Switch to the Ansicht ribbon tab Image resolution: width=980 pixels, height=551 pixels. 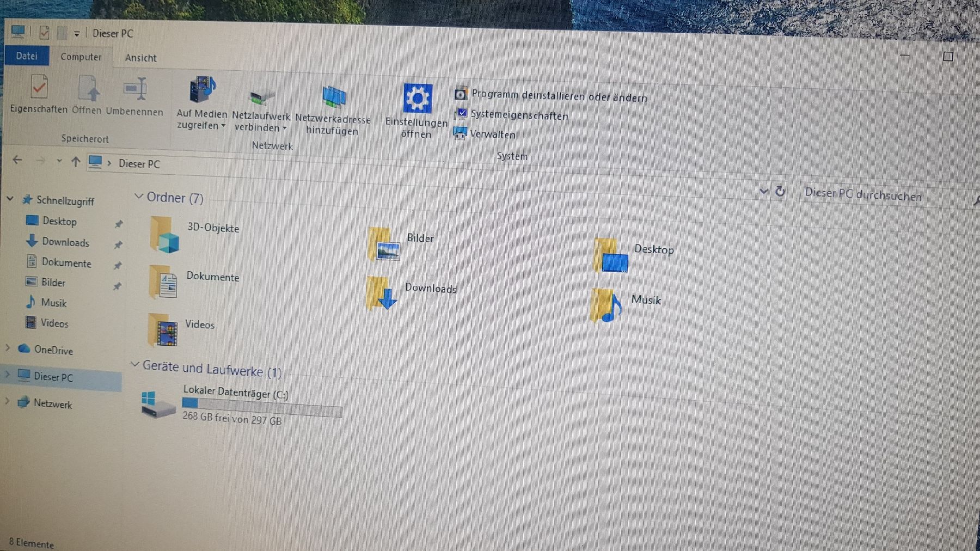[x=140, y=58]
